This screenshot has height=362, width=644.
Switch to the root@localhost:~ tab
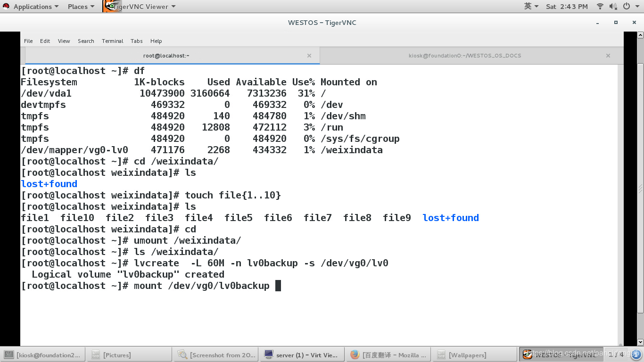tap(172, 56)
